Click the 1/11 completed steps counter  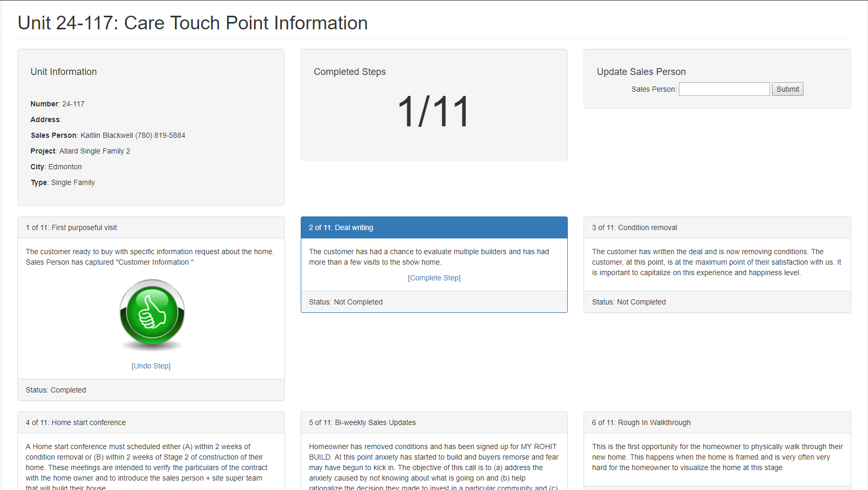434,112
